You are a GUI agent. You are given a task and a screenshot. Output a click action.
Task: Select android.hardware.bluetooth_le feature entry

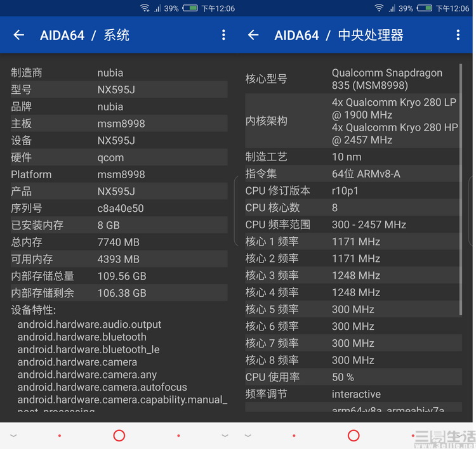coord(88,349)
